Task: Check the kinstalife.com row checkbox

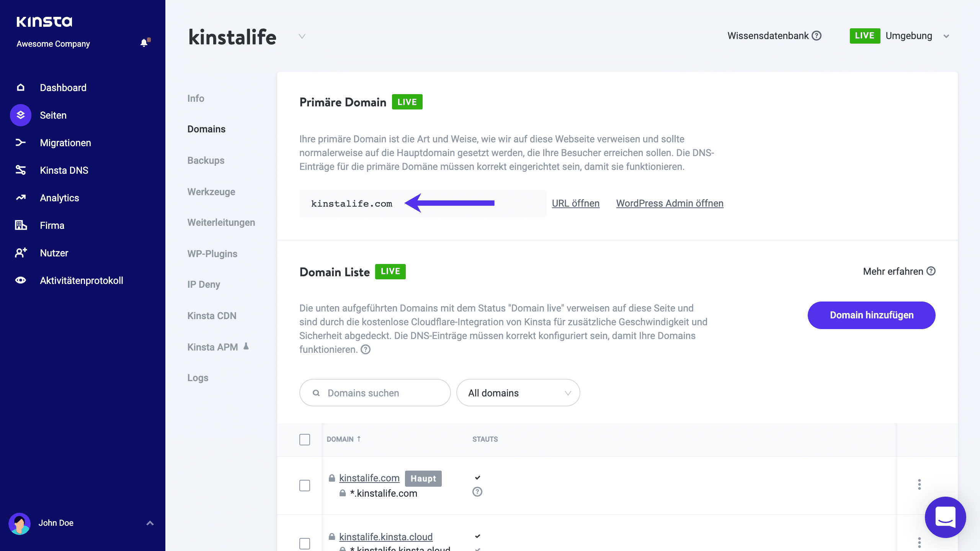Action: click(x=304, y=485)
